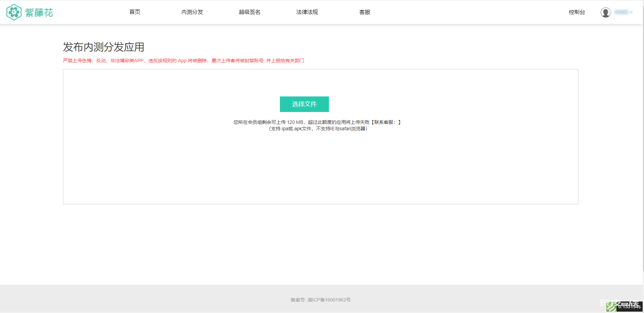
Task: Open the 控制台 link
Action: tap(577, 12)
